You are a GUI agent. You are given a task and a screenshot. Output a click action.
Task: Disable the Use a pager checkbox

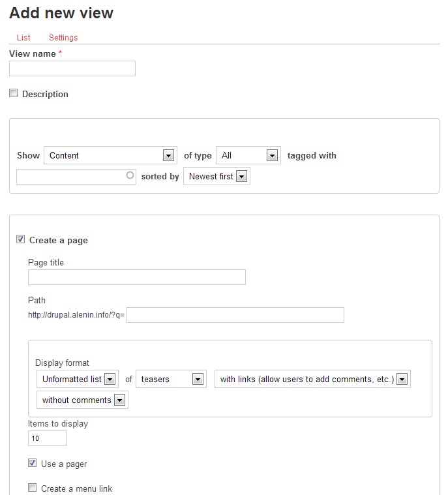[32, 463]
